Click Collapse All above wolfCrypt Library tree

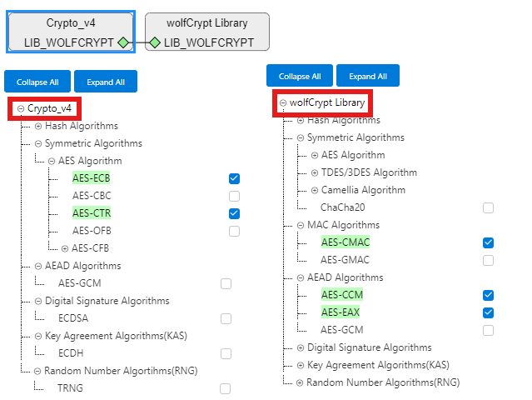300,76
